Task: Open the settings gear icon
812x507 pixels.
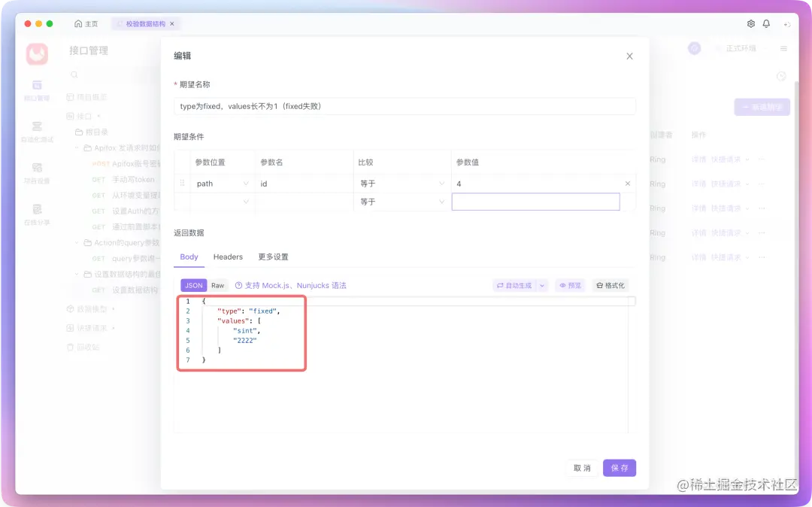Action: (x=750, y=23)
